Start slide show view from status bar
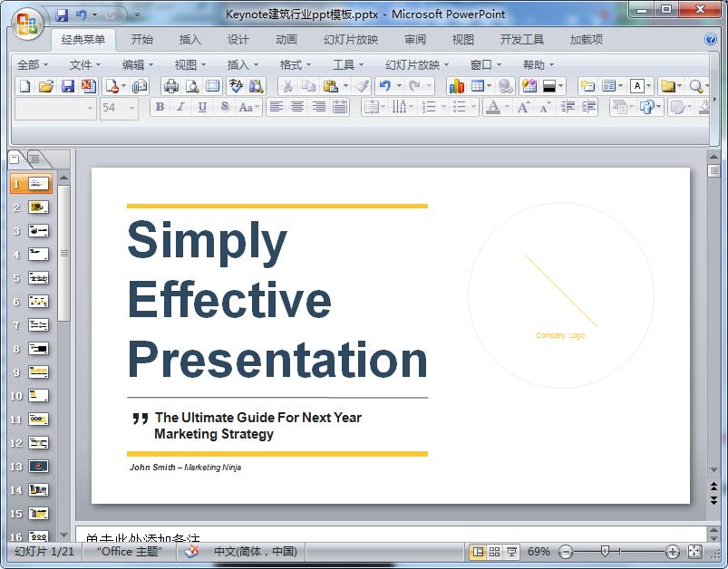The height and width of the screenshot is (569, 728). pos(511,552)
